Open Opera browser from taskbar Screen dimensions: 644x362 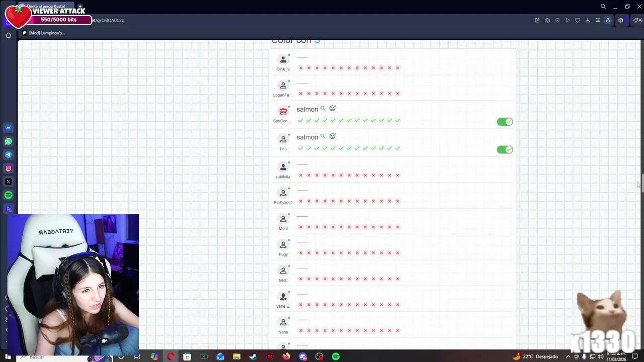point(171,357)
